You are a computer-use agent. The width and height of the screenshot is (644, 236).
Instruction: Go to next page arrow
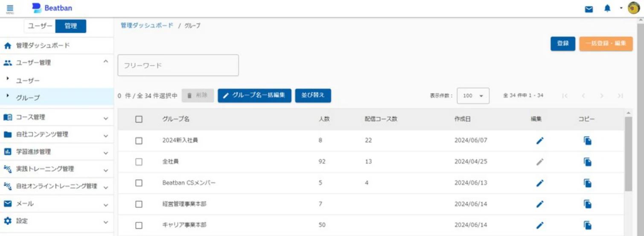602,96
